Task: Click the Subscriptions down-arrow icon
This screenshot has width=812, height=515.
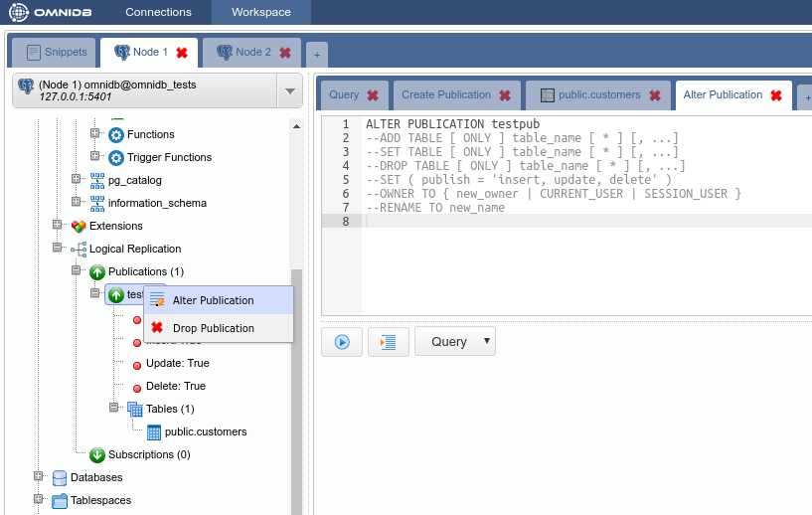Action: pos(96,454)
